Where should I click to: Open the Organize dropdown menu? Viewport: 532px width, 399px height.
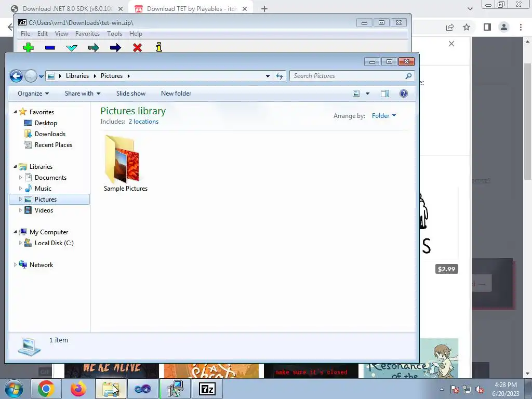point(33,94)
